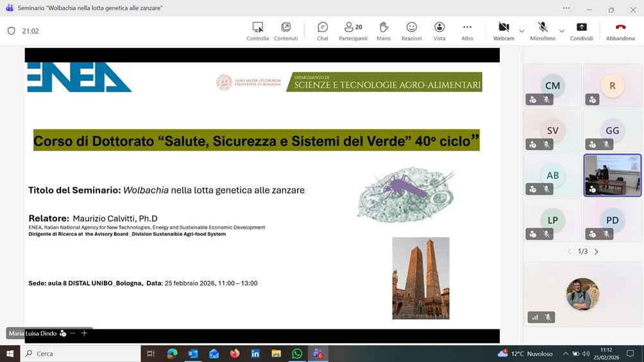
Task: Select participant tile AB
Action: pyautogui.click(x=552, y=176)
